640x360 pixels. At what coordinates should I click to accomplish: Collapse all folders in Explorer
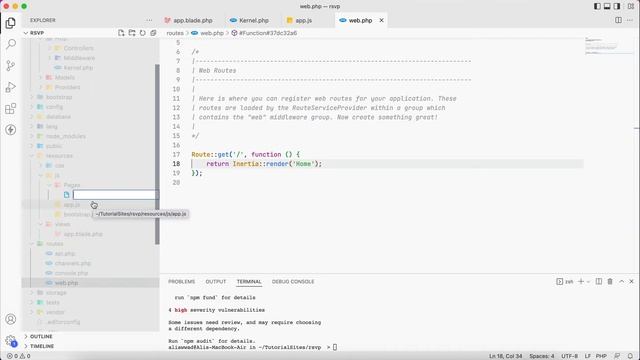[x=153, y=33]
